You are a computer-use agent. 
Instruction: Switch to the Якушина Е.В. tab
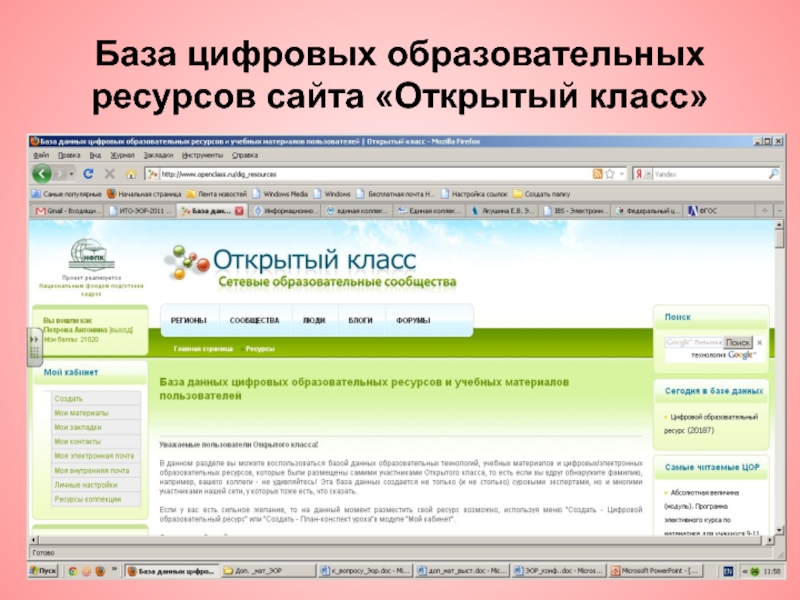coord(503,211)
